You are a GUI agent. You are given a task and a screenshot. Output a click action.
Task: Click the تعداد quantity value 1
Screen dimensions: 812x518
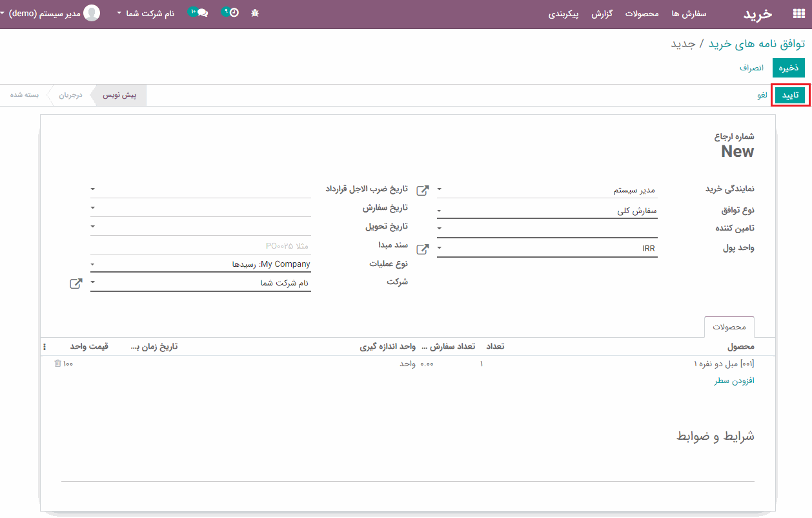click(x=482, y=364)
